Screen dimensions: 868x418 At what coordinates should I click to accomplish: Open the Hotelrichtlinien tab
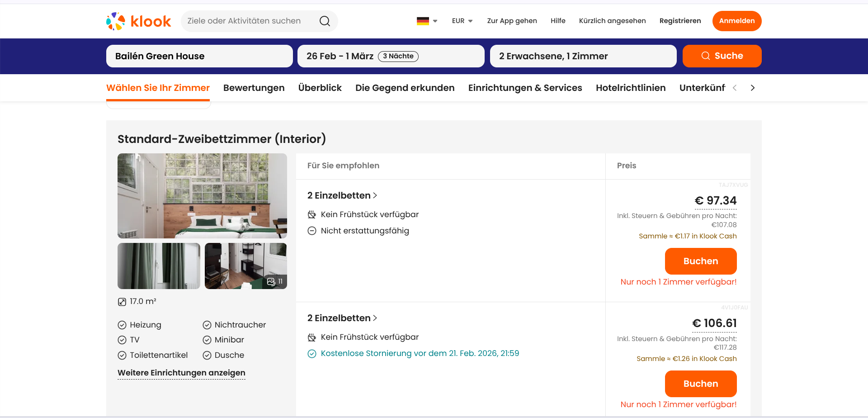(630, 88)
